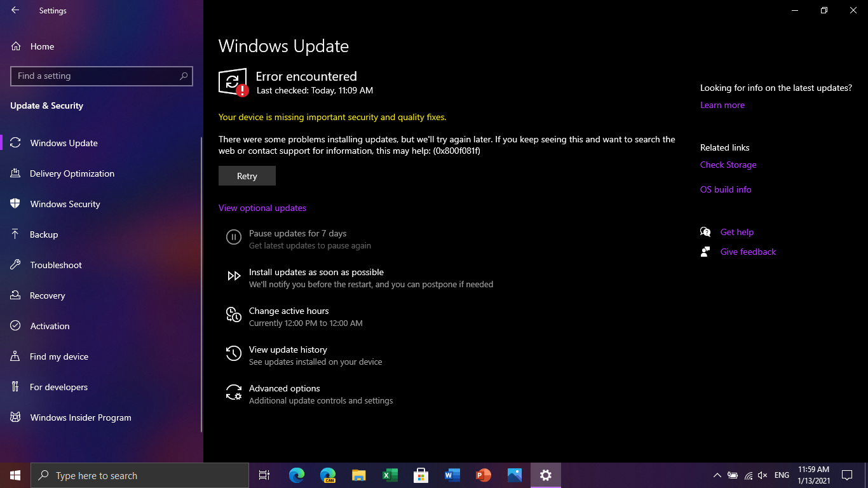Open View update history

pos(304,355)
